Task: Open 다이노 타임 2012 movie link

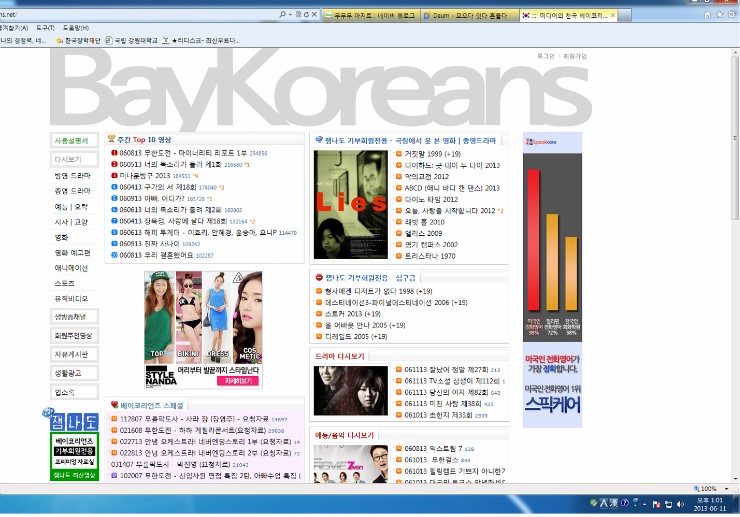Action: point(431,199)
